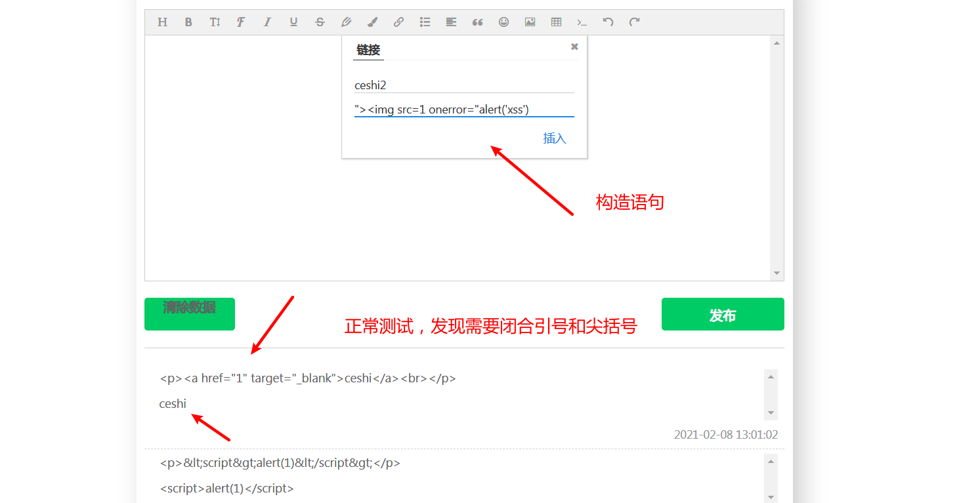Insert a table
980x503 pixels.
pos(556,22)
